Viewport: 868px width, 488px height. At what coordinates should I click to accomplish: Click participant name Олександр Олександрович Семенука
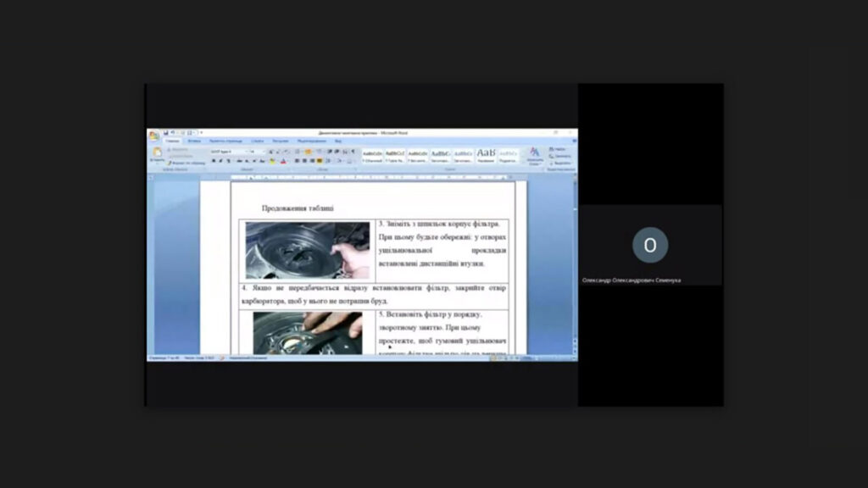[x=631, y=280]
